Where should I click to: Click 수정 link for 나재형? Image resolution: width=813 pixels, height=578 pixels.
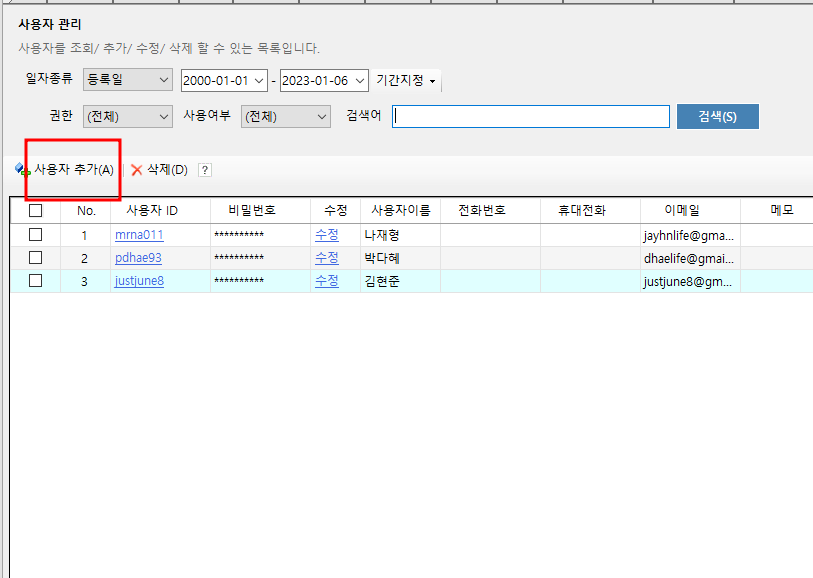327,235
